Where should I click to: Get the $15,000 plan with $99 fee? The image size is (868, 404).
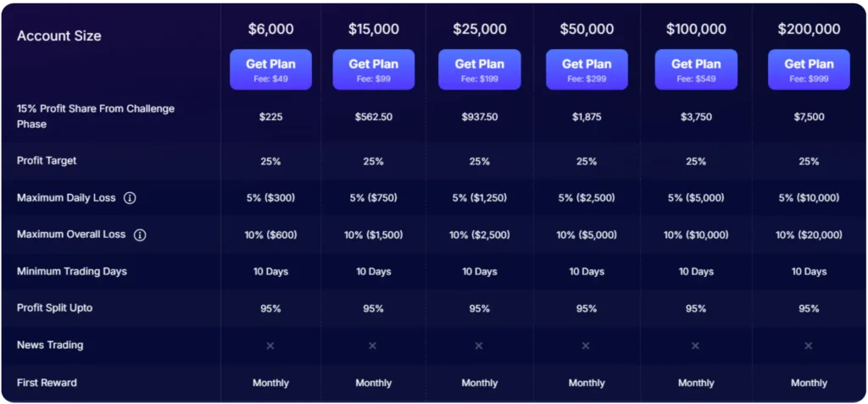tap(373, 69)
